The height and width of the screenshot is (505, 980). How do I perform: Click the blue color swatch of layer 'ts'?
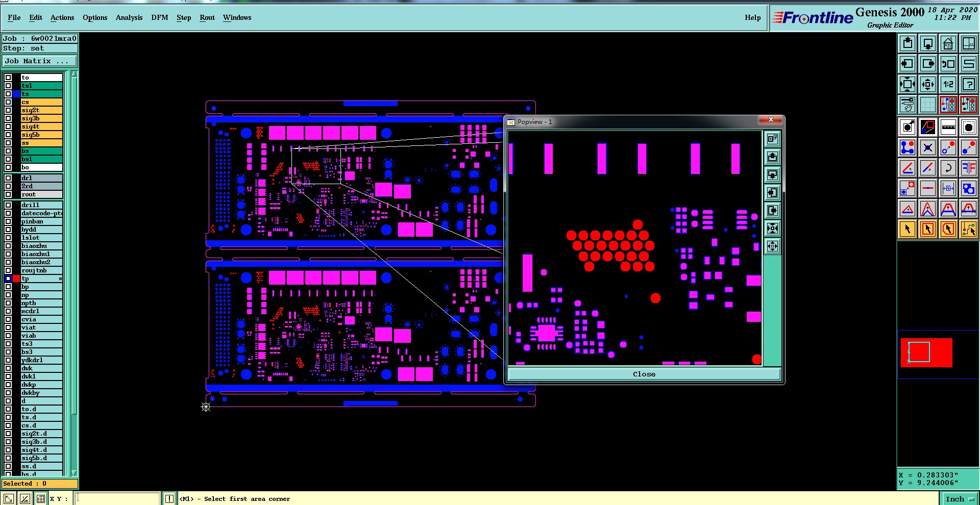click(x=16, y=94)
